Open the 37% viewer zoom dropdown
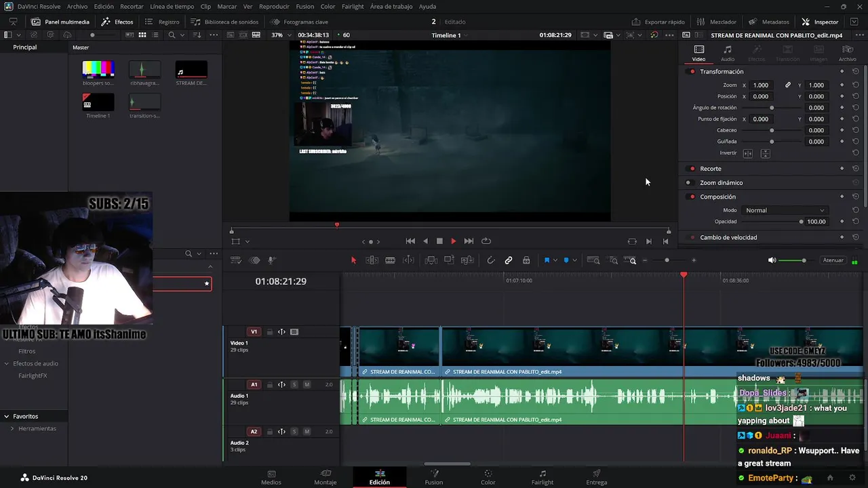 (x=281, y=35)
